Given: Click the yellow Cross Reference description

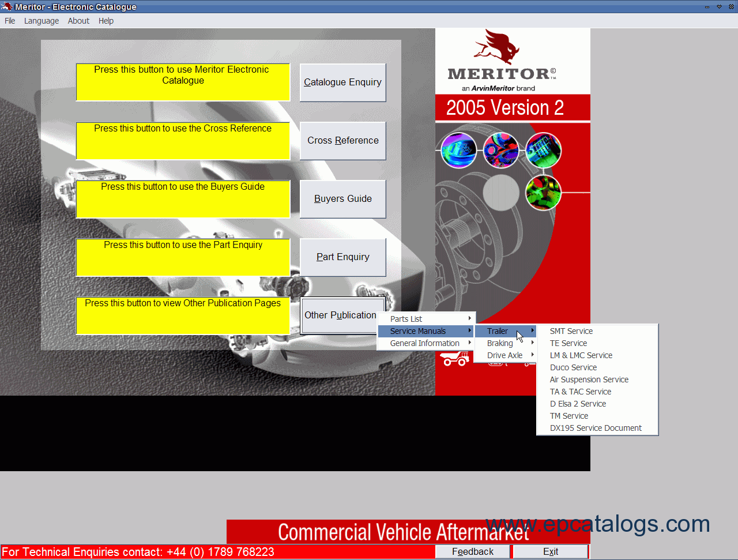Looking at the screenshot, I should click(183, 141).
